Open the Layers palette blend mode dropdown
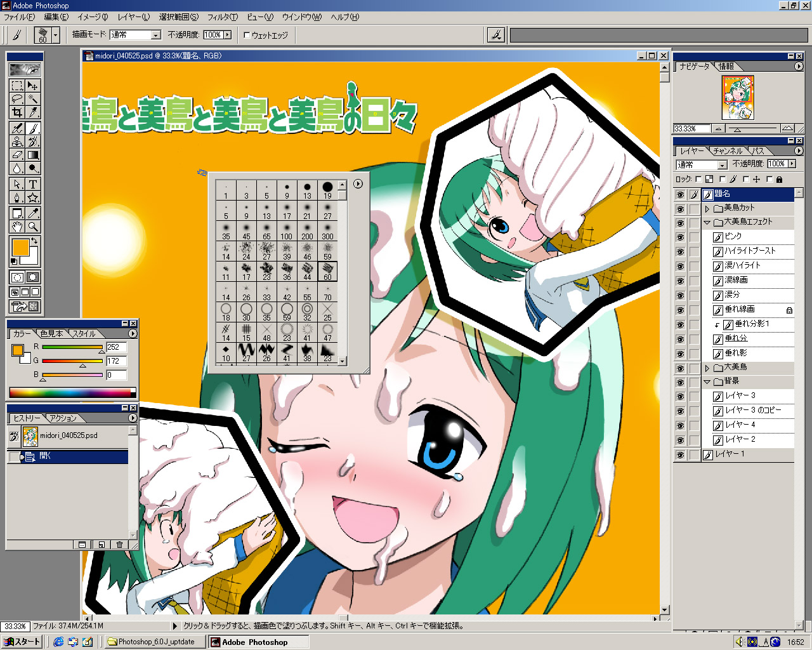 tap(722, 165)
